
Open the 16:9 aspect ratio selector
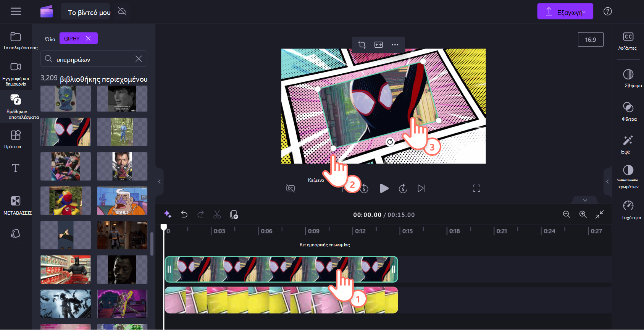pos(591,39)
